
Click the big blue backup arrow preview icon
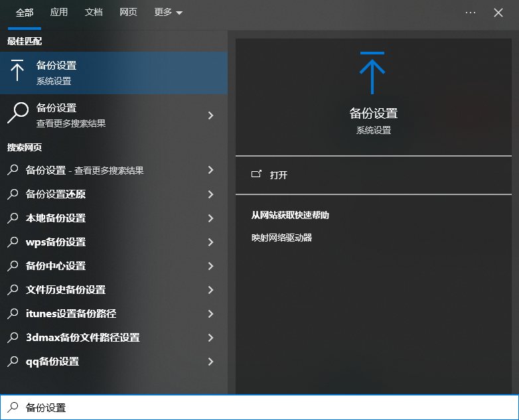tap(372, 73)
